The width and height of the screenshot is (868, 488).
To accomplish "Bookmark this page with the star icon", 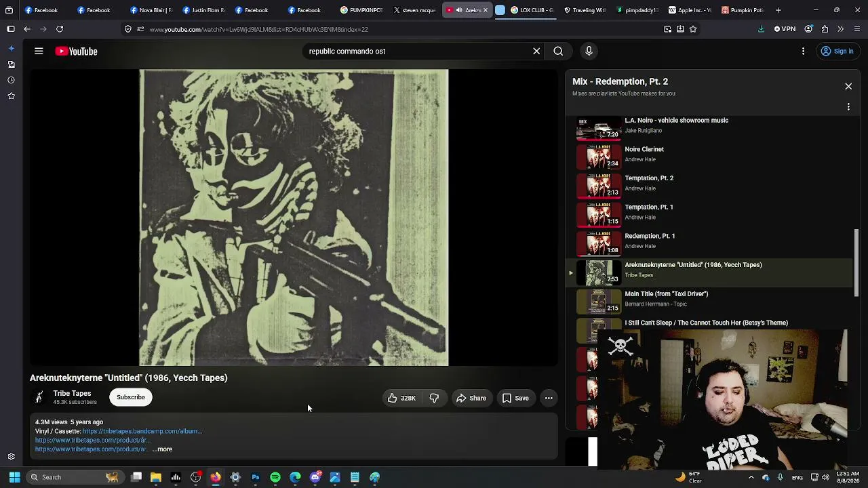I will click(692, 29).
